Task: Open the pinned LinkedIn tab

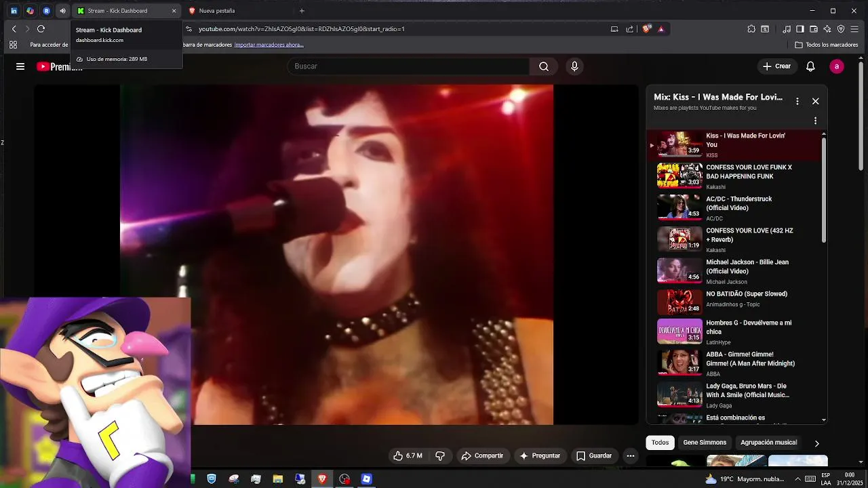Action: pos(14,11)
